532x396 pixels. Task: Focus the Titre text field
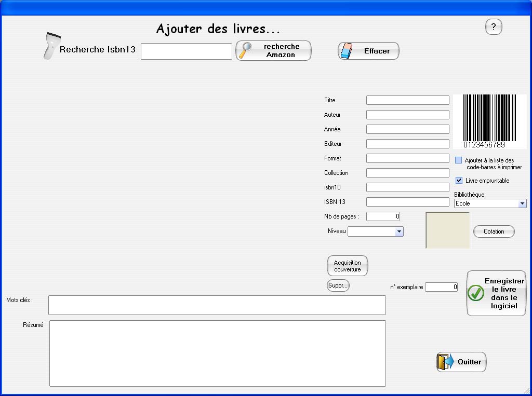click(x=407, y=100)
